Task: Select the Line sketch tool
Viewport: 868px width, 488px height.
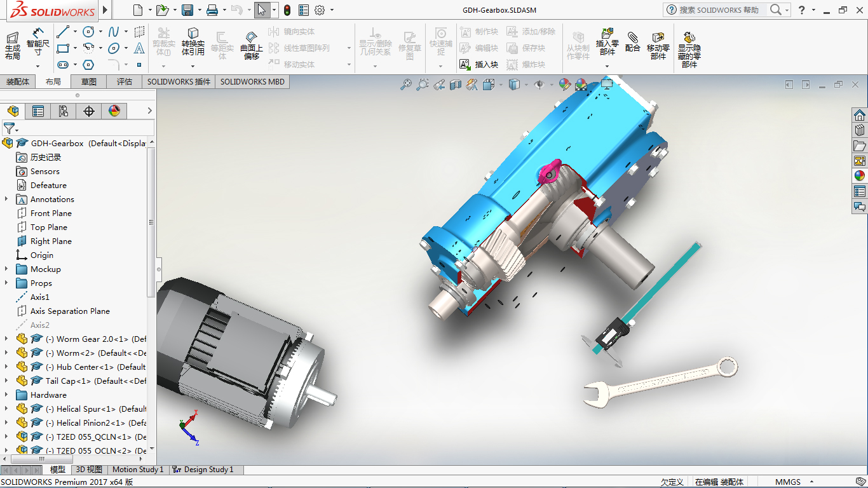Action: (x=63, y=32)
